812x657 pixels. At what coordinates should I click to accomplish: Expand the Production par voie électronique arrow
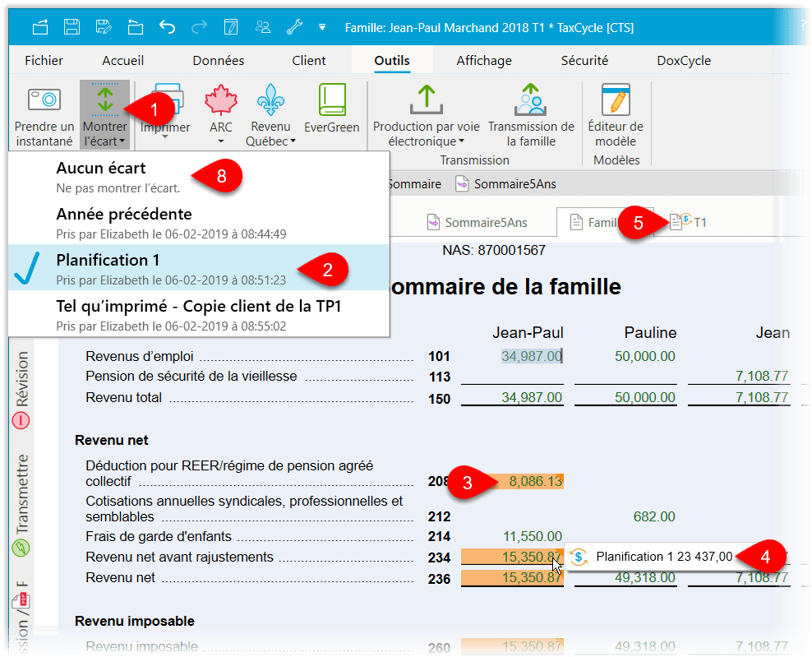click(x=461, y=141)
